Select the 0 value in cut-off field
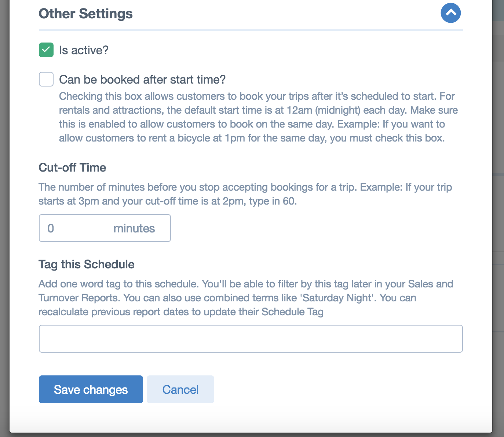This screenshot has height=437, width=504. [x=51, y=228]
